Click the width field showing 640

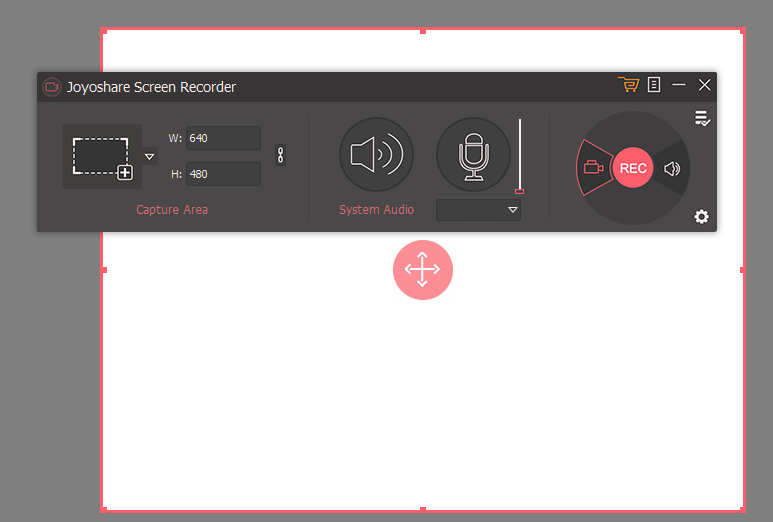pyautogui.click(x=223, y=138)
